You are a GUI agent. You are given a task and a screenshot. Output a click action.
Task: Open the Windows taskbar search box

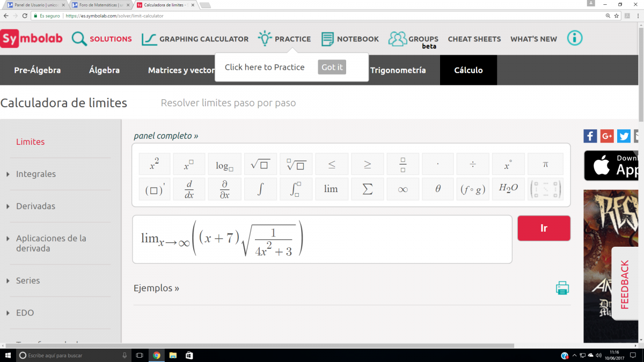[x=70, y=356]
